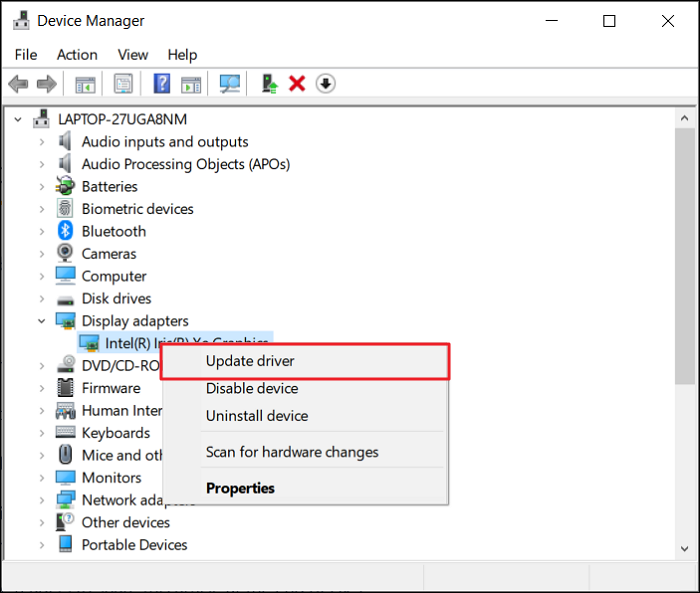The image size is (700, 593).
Task: Click the blue Help question-mark icon
Action: pyautogui.click(x=162, y=84)
